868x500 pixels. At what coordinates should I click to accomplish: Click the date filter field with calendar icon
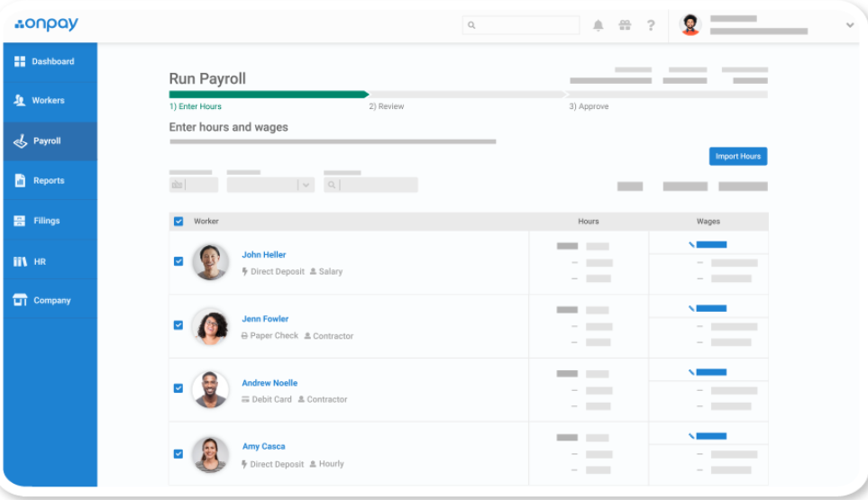[193, 185]
